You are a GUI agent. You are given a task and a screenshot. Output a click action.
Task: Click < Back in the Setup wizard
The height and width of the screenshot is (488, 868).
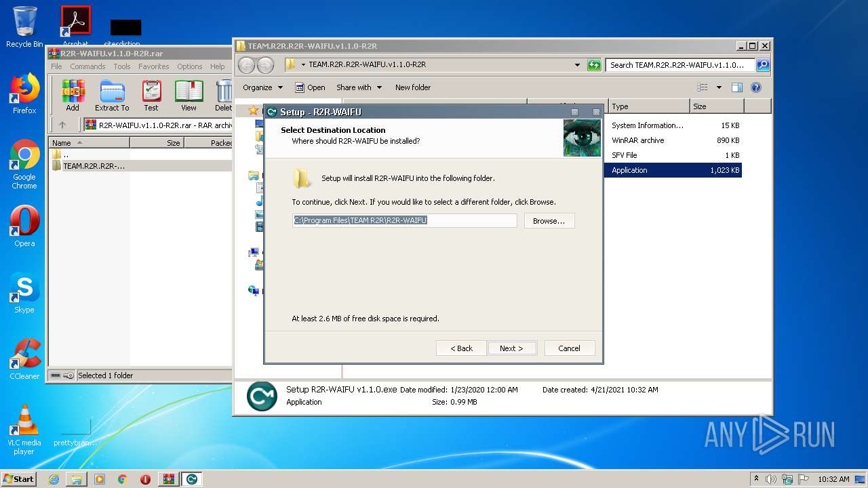coord(462,348)
